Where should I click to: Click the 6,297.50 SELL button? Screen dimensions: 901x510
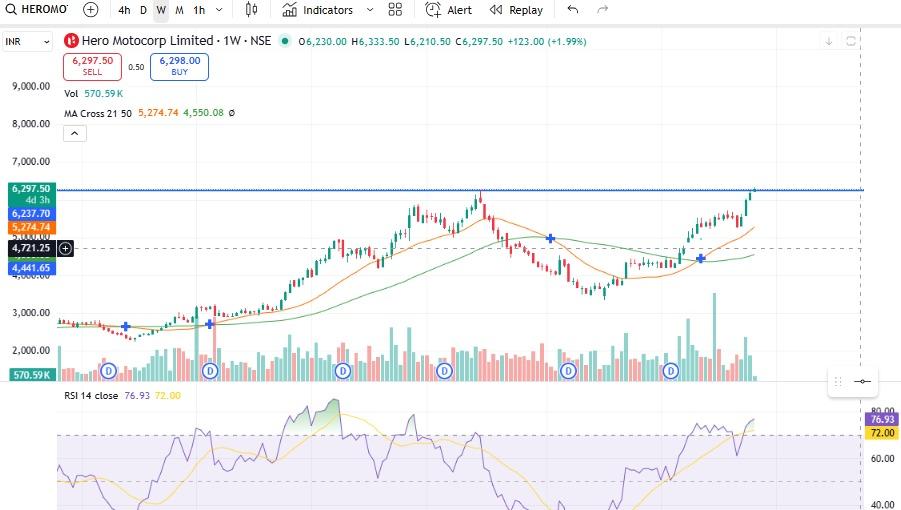pos(93,67)
